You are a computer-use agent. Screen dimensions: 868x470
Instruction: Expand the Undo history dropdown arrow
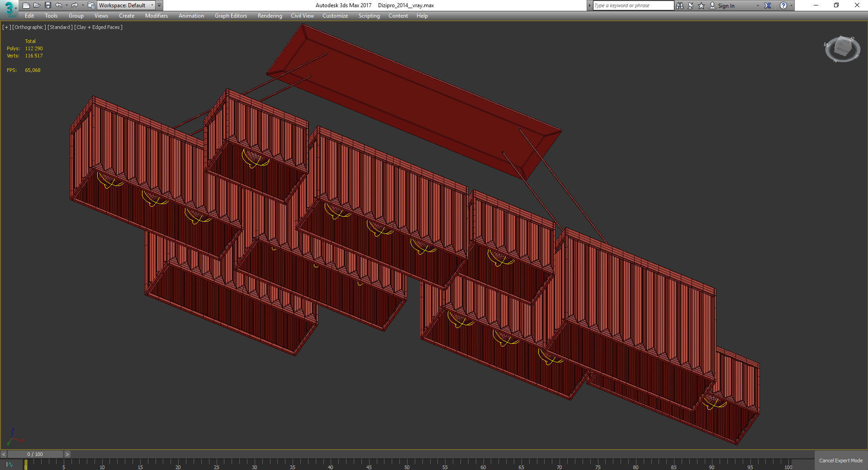click(66, 5)
